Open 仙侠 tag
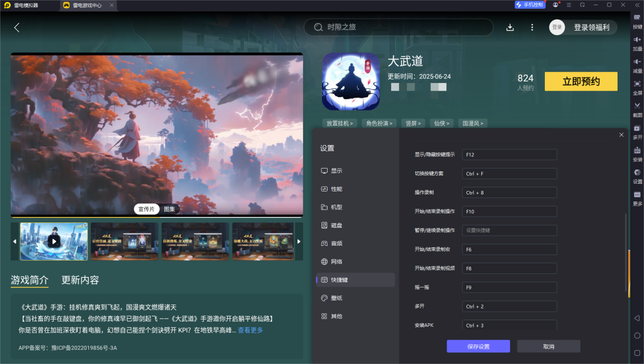 (x=441, y=123)
